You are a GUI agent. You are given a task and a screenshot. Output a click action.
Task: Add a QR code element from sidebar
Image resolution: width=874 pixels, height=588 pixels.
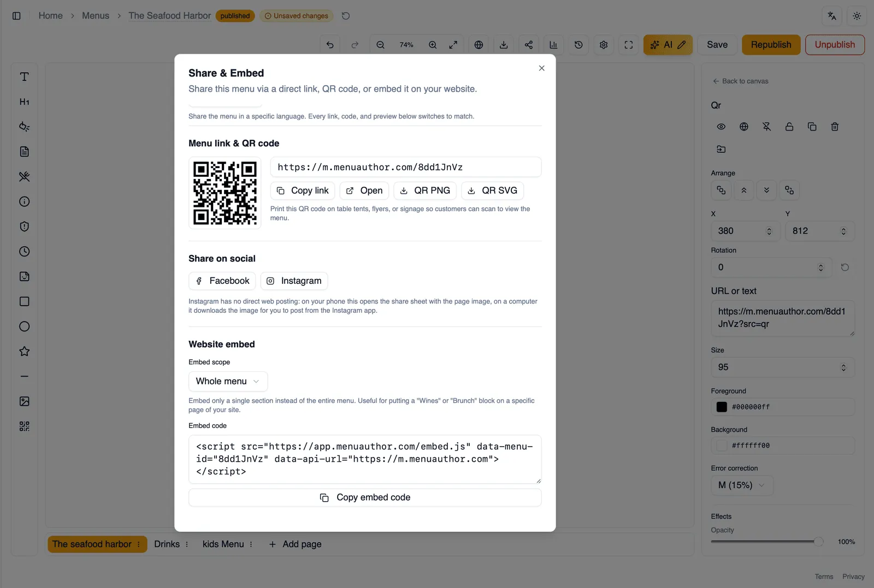point(24,426)
